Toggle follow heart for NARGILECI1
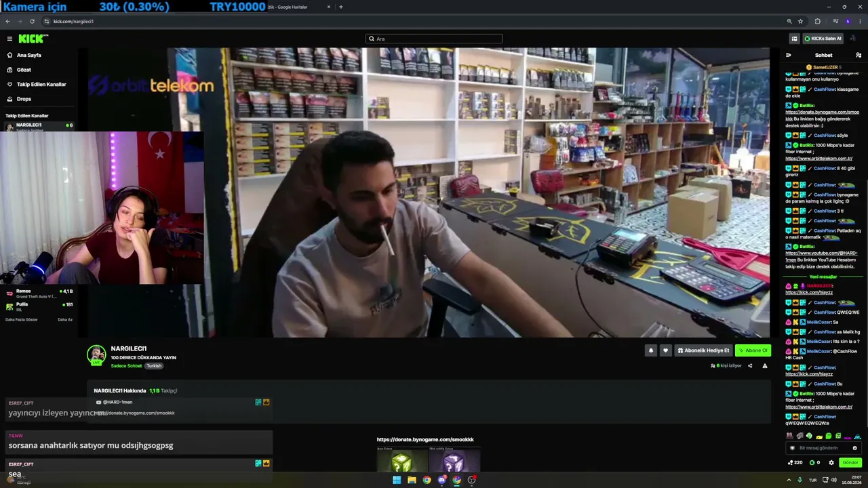This screenshot has height=488, width=868. (x=665, y=350)
